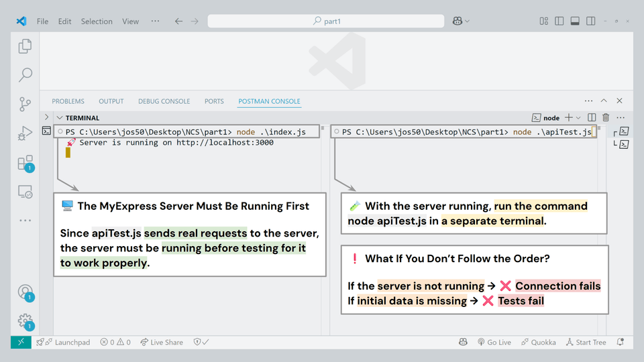Select the first terminal in the split list
The image size is (644, 362).
[624, 131]
